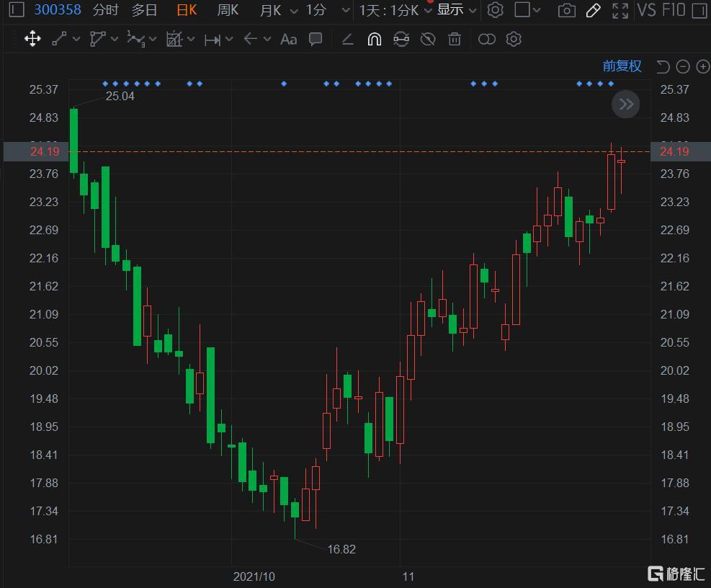This screenshot has height=588, width=711.
Task: Select the move crosshair tool
Action: tap(32, 39)
